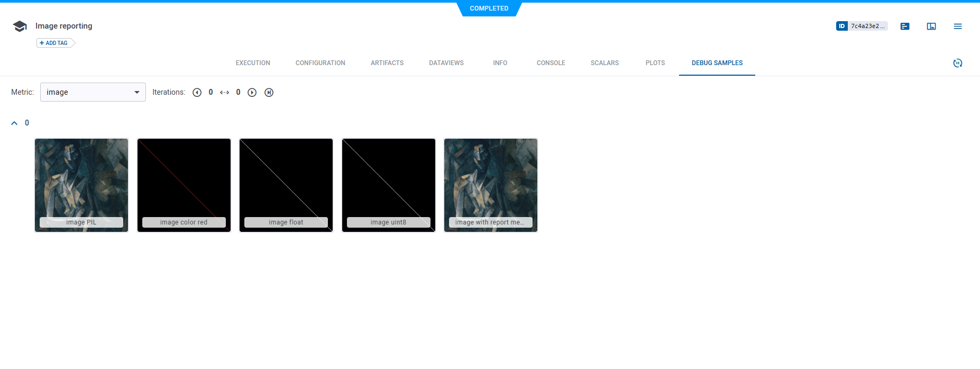Go to previous iteration arrow
Screen dimensions: 980x369
click(197, 93)
